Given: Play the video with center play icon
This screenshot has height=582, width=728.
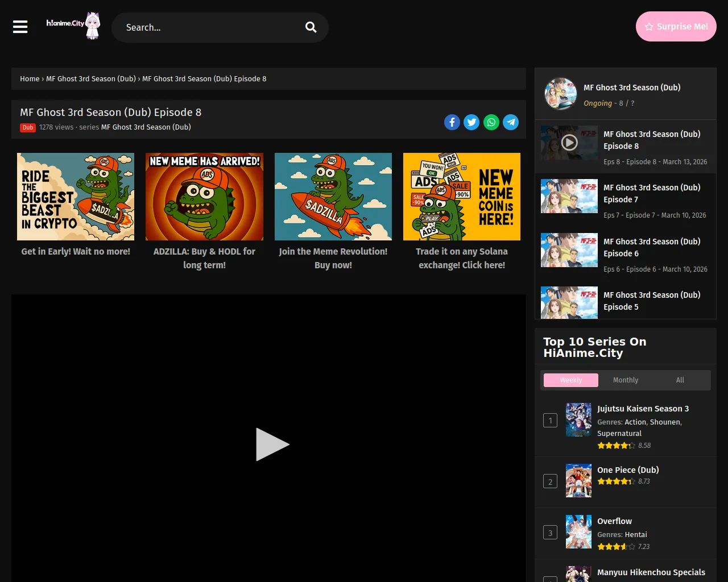Looking at the screenshot, I should pyautogui.click(x=272, y=444).
